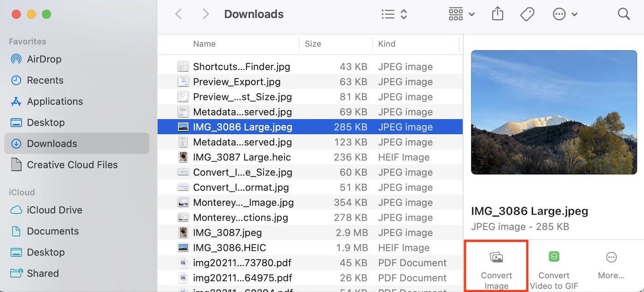Screen dimensions: 644x292
Task: Open the list view options dropdown
Action: click(394, 14)
